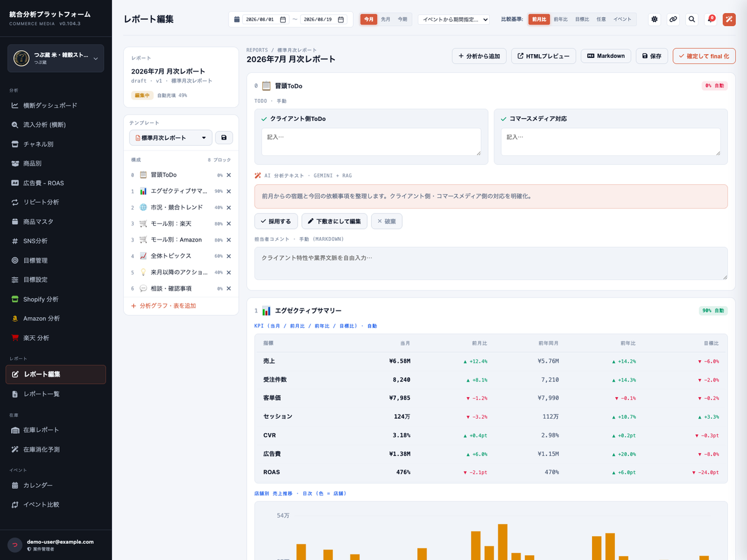Open Amazon 分析 in sidebar

click(x=56, y=319)
